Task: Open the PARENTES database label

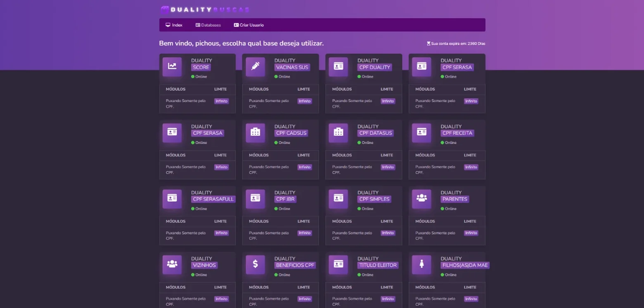Action: (455, 199)
